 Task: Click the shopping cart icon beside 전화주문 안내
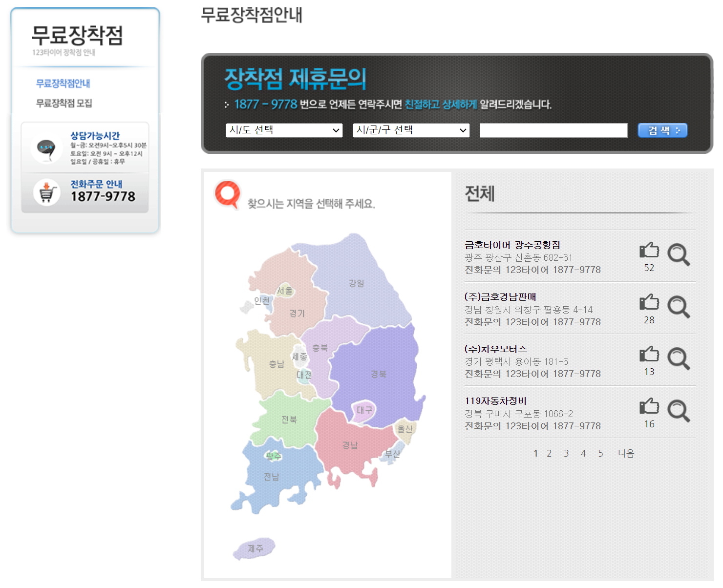point(46,192)
